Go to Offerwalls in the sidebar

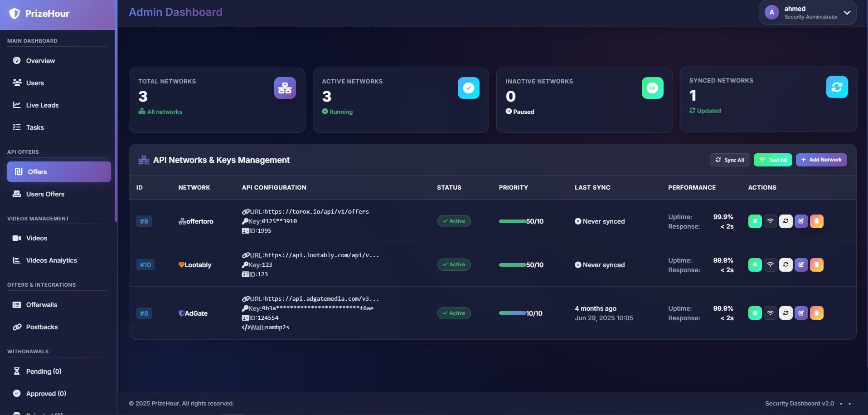(x=41, y=305)
